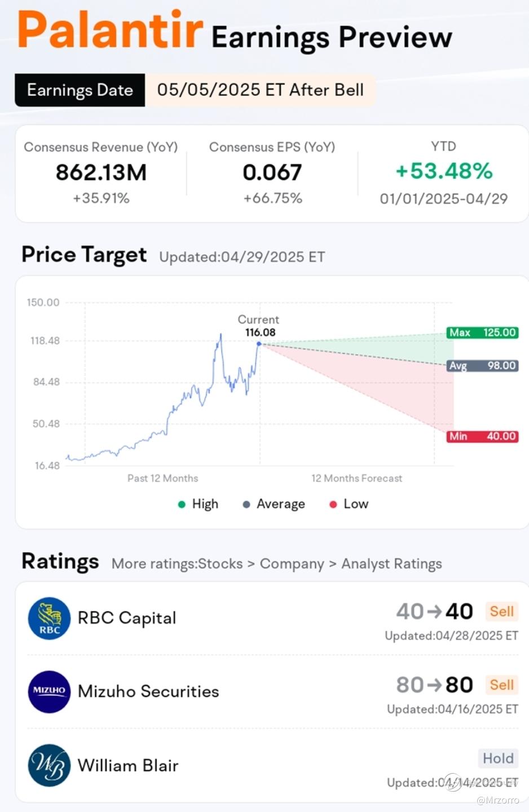Click the Mizuho Securities logo icon
Image resolution: width=529 pixels, height=812 pixels.
tap(49, 691)
